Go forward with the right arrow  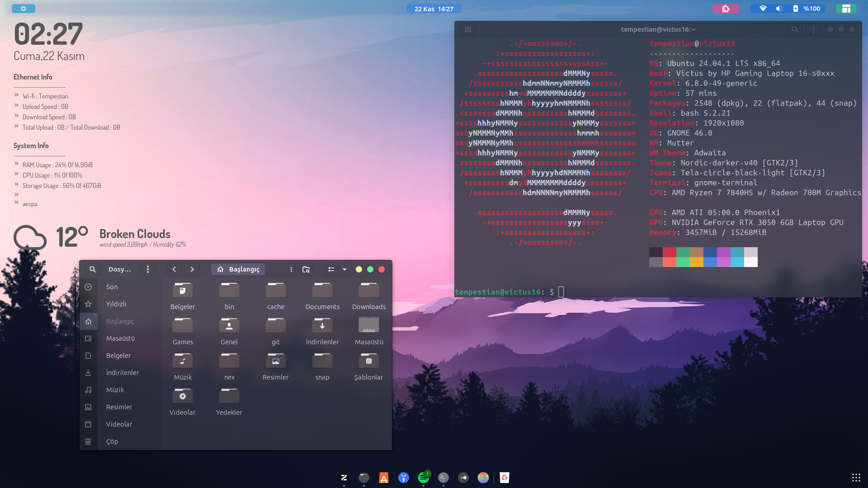pyautogui.click(x=192, y=269)
